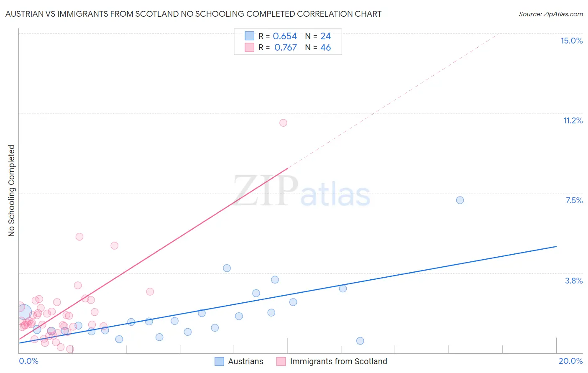
Task: Click the pink outlier point near 11.2%
Action: [x=283, y=123]
